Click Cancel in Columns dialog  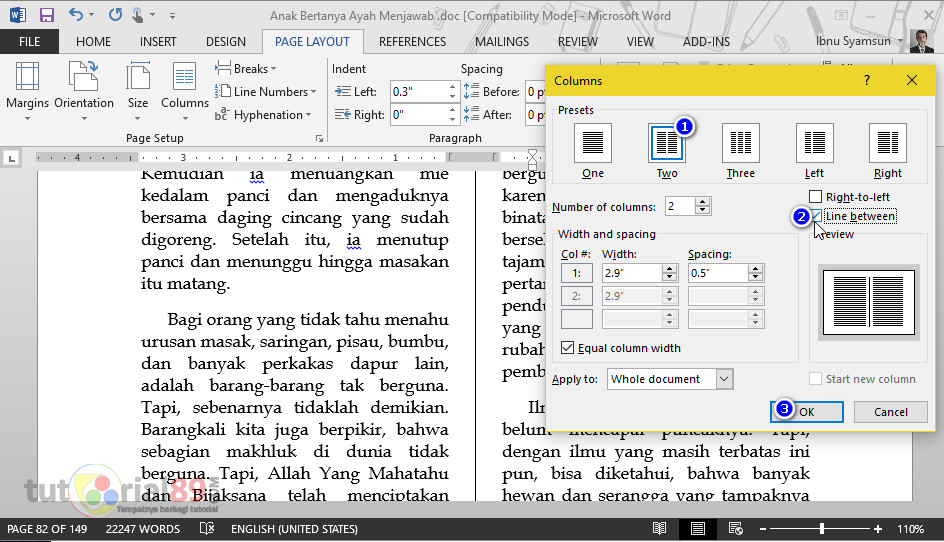point(891,412)
